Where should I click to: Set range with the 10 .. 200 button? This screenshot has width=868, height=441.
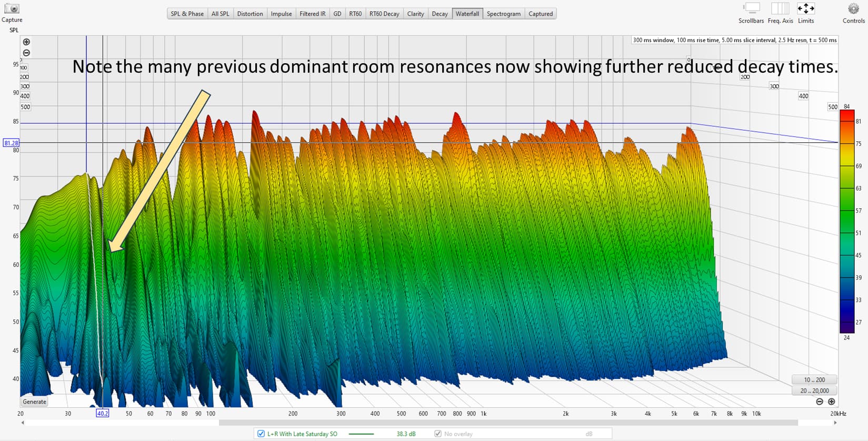pyautogui.click(x=814, y=380)
